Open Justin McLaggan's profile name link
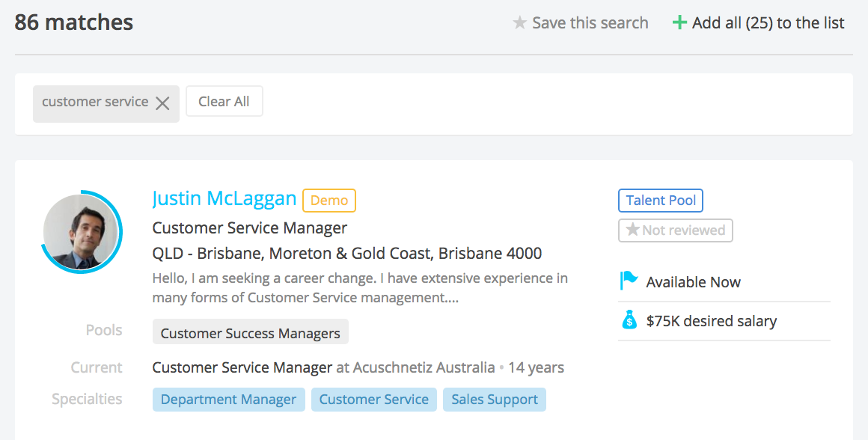868x440 pixels. 224,198
